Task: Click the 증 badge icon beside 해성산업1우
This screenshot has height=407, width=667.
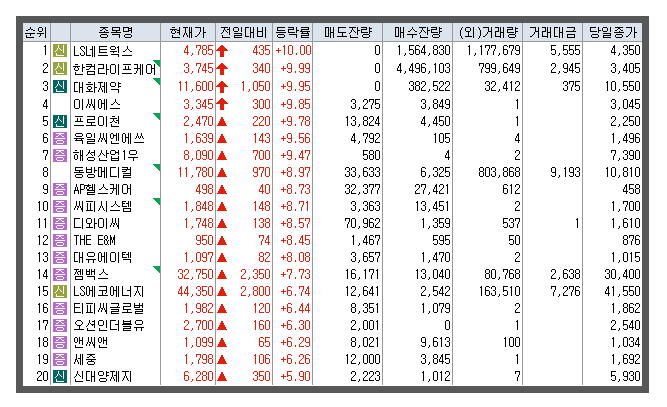Action: pos(60,155)
